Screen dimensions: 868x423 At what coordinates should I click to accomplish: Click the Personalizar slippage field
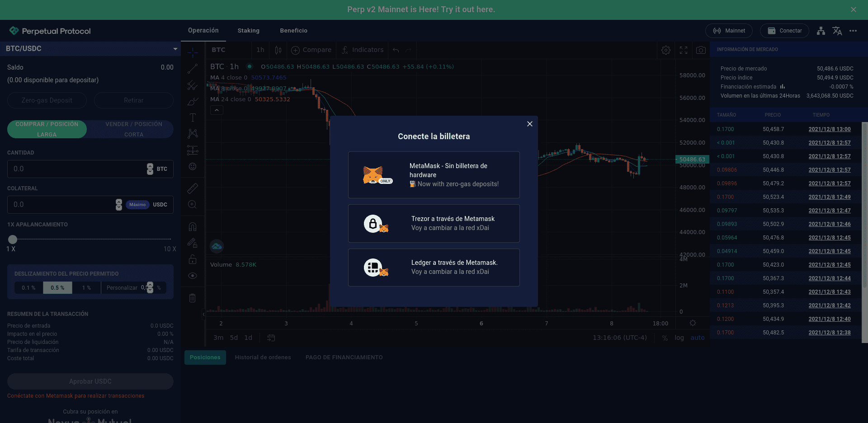pyautogui.click(x=133, y=288)
